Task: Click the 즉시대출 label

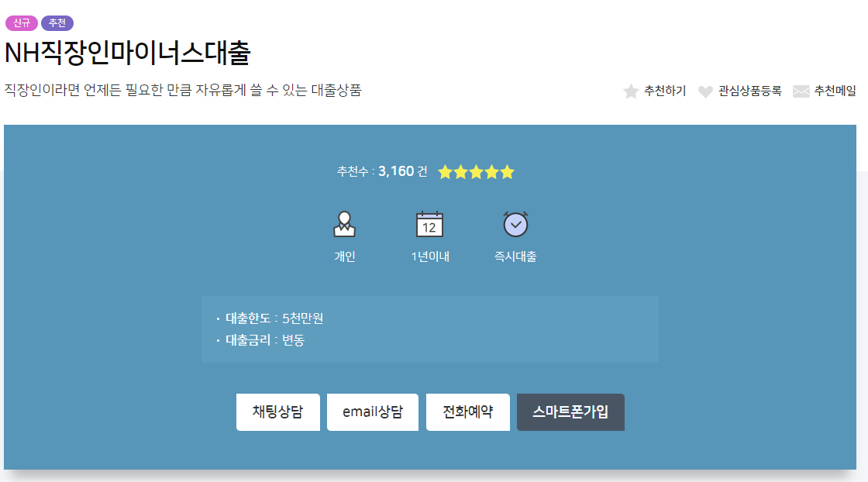Action: (x=515, y=256)
